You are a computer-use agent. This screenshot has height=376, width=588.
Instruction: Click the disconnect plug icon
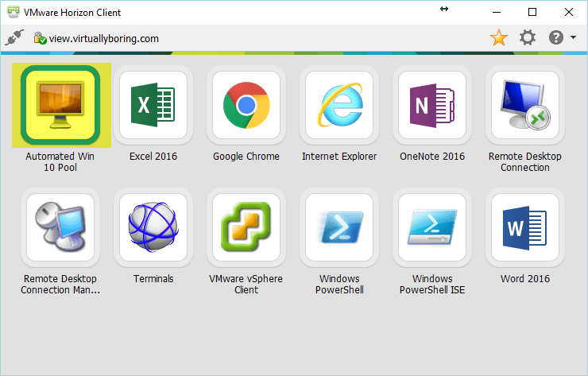[x=14, y=37]
